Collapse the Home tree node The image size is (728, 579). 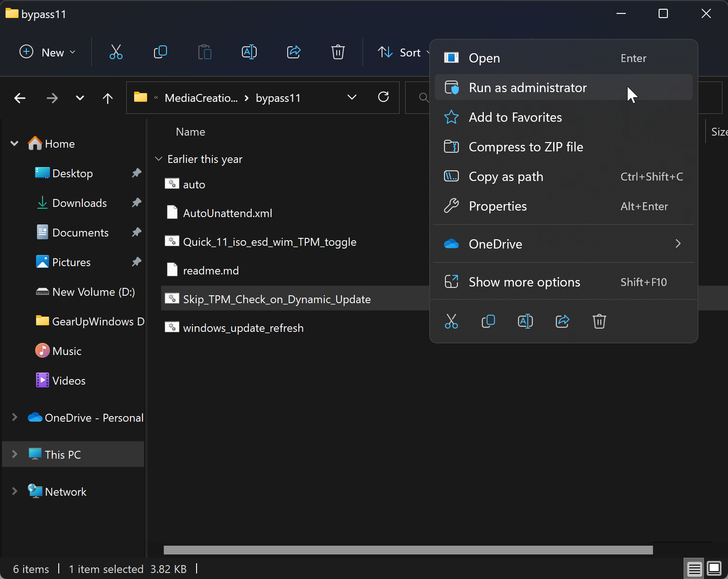tap(14, 144)
